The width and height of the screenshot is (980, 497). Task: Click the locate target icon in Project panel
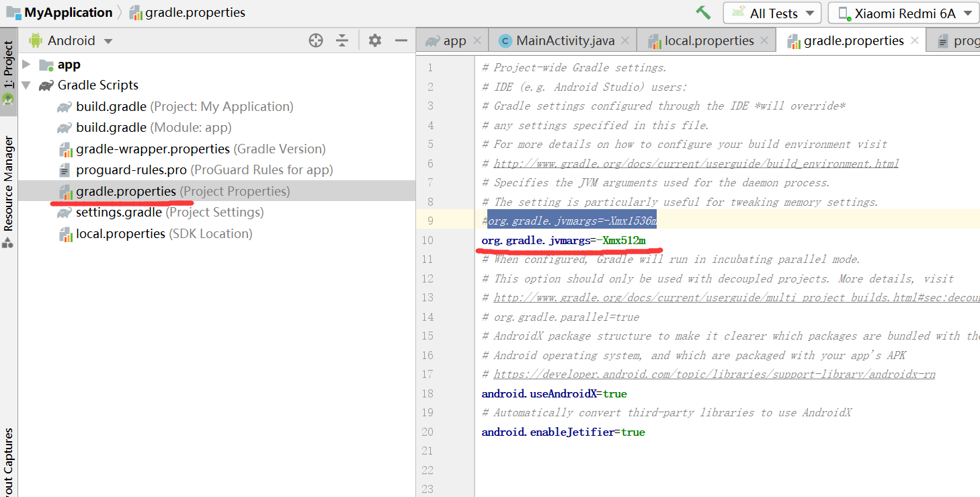click(x=316, y=40)
